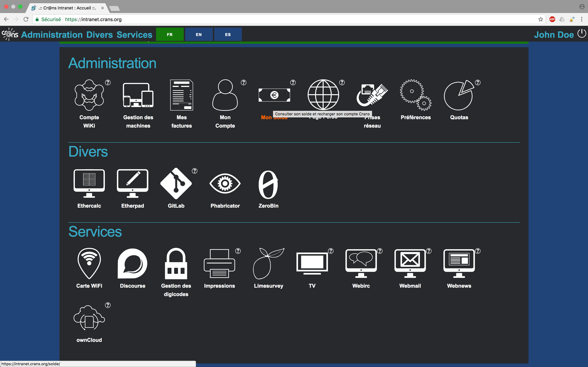Click the Divers navigation menu item
588x367 pixels.
pos(100,35)
